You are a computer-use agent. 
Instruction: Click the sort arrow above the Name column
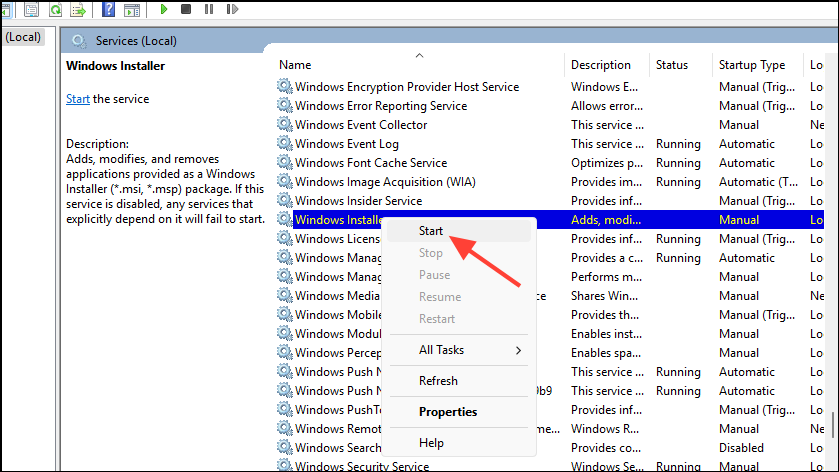pyautogui.click(x=420, y=55)
